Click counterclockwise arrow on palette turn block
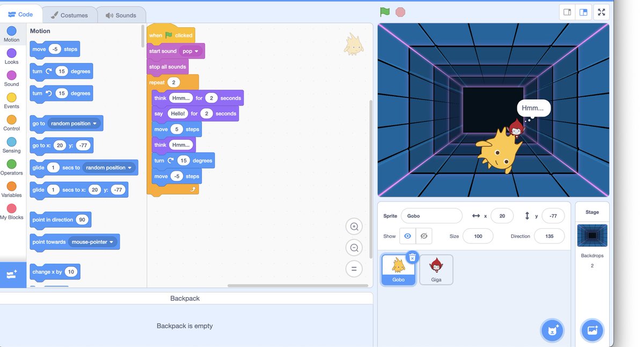This screenshot has height=347, width=644. tap(49, 93)
